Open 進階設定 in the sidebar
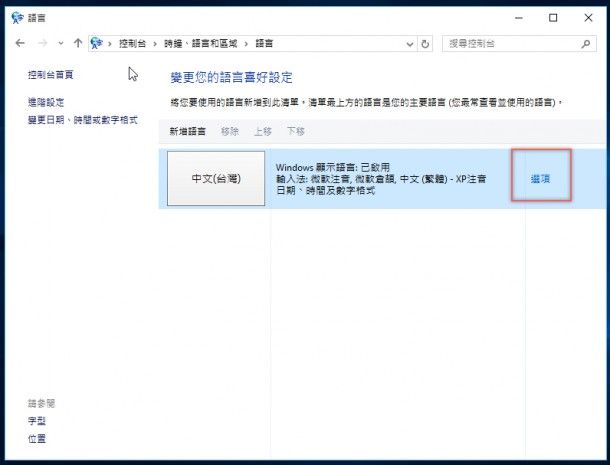Screen dimensions: 610x465 [46, 102]
